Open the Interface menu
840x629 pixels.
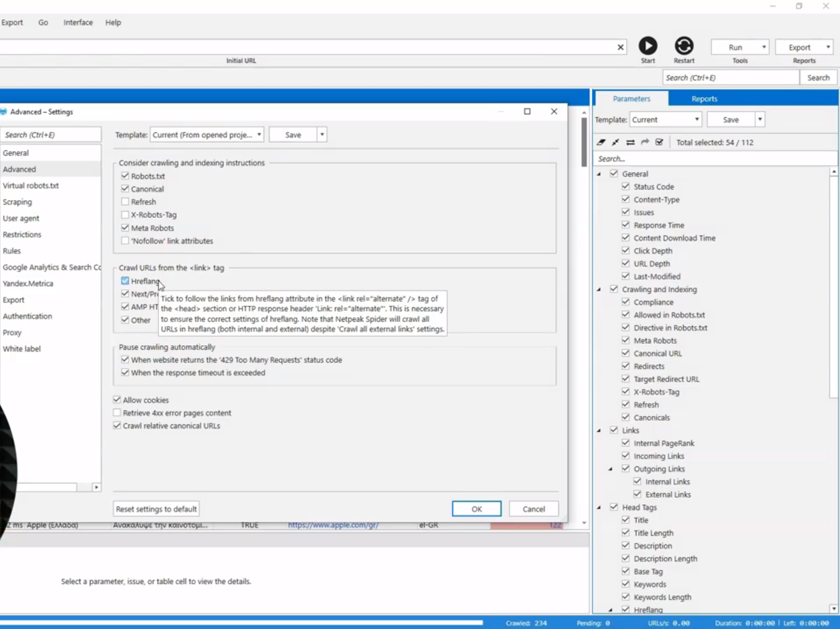[x=78, y=22]
